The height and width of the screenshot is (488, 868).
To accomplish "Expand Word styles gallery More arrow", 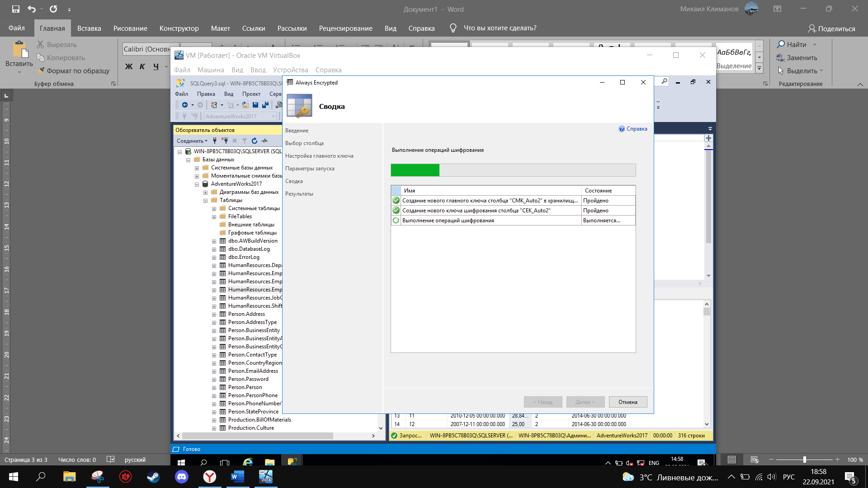I will (x=759, y=68).
